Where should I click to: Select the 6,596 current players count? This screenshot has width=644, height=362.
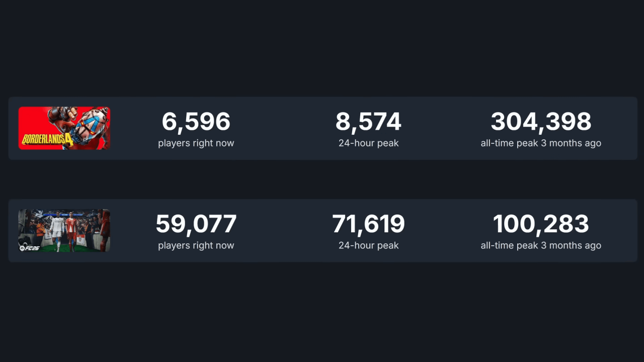click(196, 122)
